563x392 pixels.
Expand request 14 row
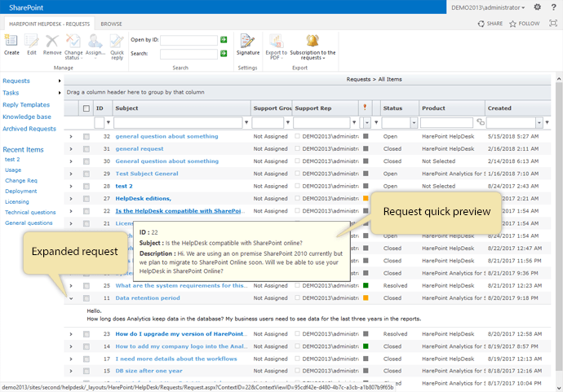pos(71,346)
